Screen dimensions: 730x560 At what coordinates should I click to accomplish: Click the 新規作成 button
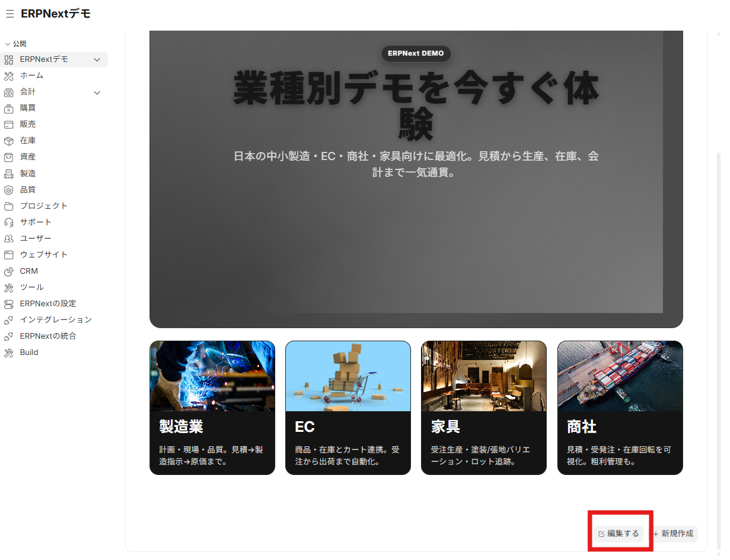pos(673,534)
